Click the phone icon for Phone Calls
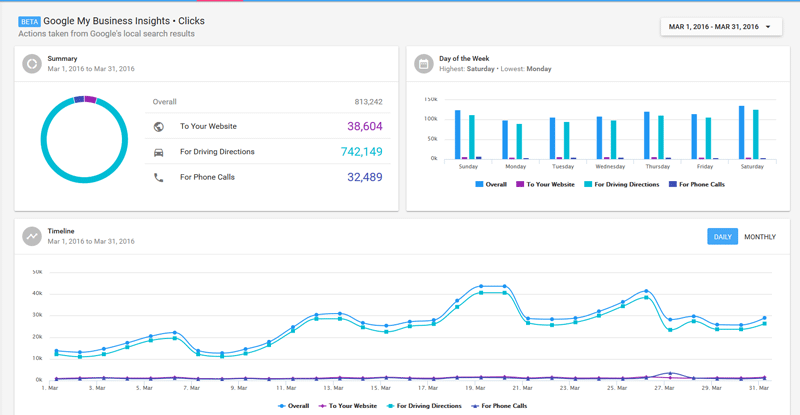Screen dimensions: 800x415 159,178
